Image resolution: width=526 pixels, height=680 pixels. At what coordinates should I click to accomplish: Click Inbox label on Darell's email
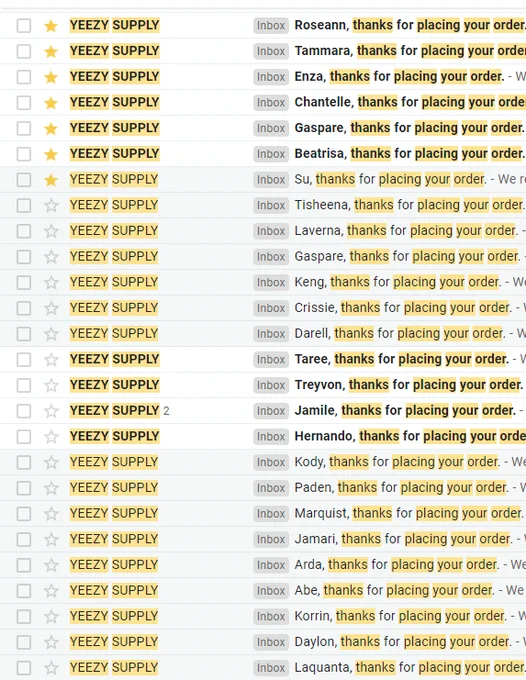click(x=271, y=334)
